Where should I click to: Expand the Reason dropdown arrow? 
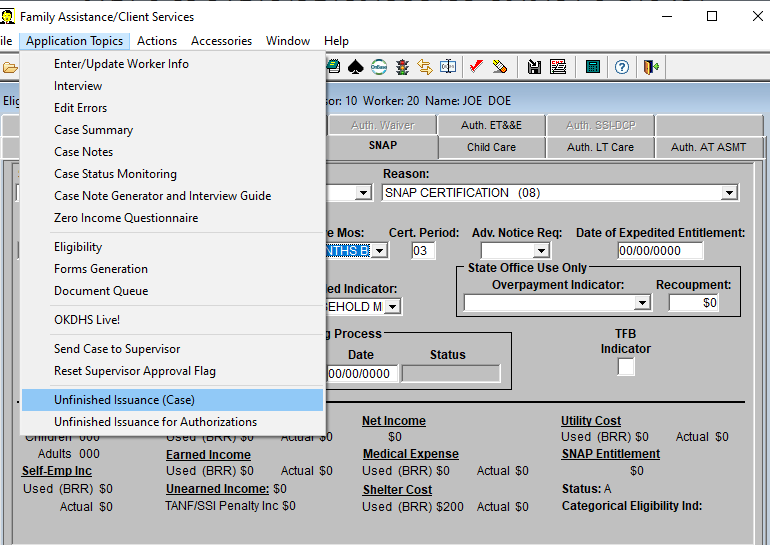[x=729, y=193]
